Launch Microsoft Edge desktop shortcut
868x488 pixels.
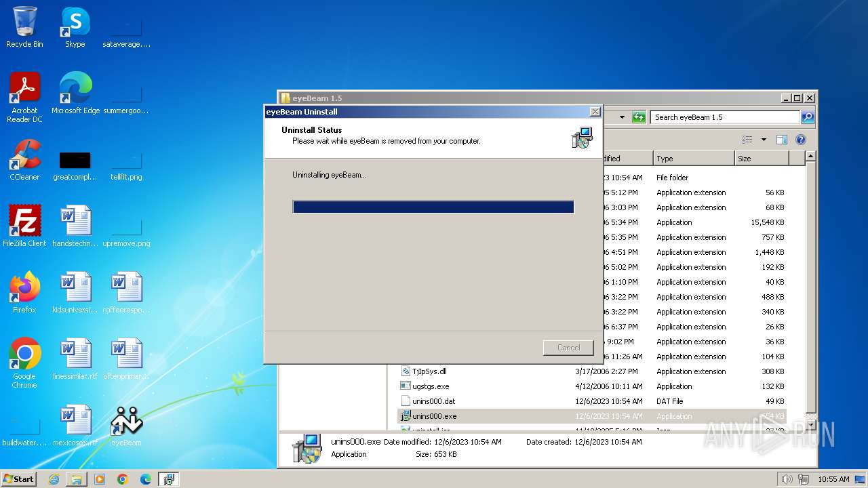75,94
